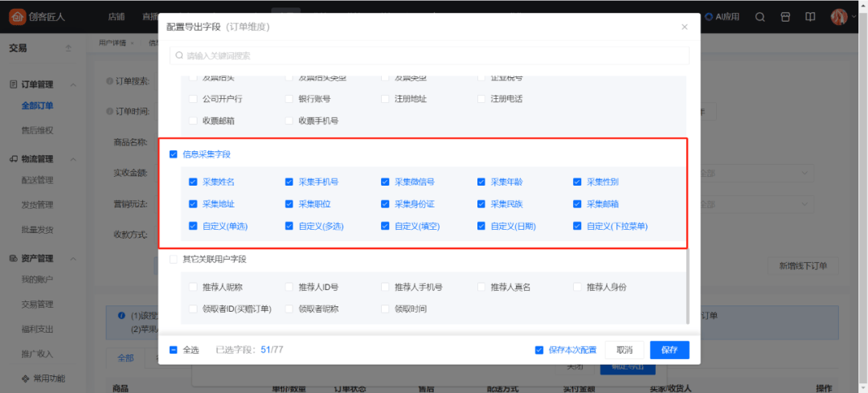Click the sidebar collapse icon beside 交易
Screen dimensions: 868x393
[68, 48]
